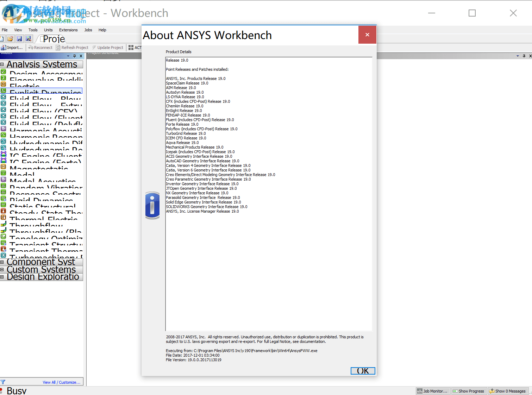The height and width of the screenshot is (395, 532).
Task: Pin the Project Schematic panel
Action: [524, 56]
